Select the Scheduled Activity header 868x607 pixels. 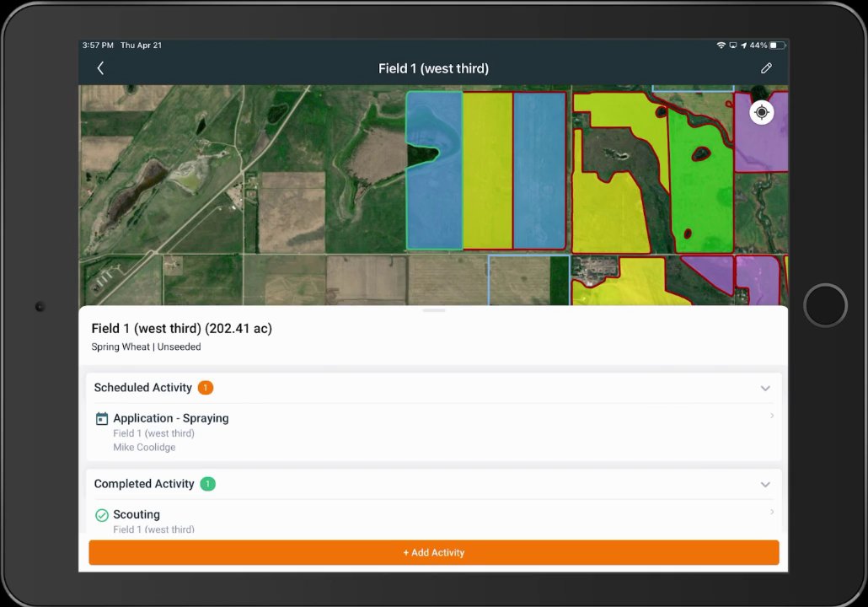point(434,388)
